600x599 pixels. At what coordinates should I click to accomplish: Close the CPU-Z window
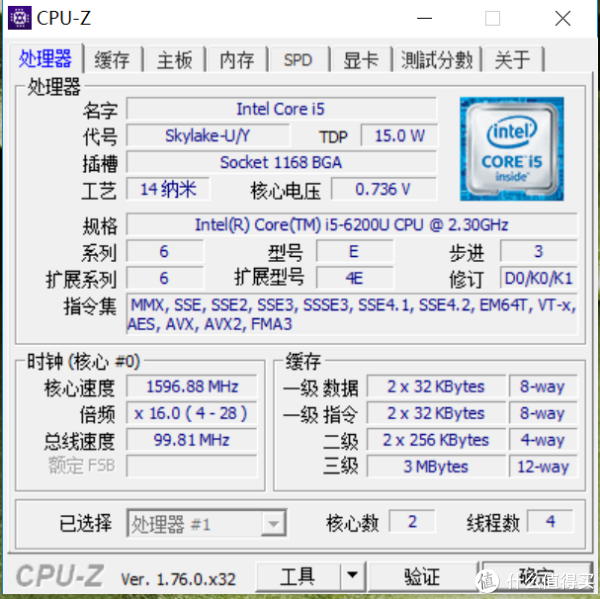pos(562,18)
